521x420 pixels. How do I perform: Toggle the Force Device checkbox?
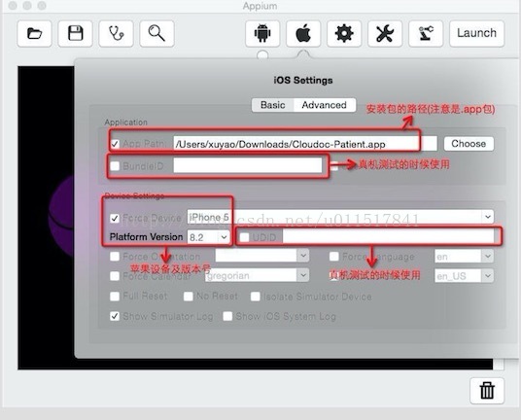[x=115, y=218]
